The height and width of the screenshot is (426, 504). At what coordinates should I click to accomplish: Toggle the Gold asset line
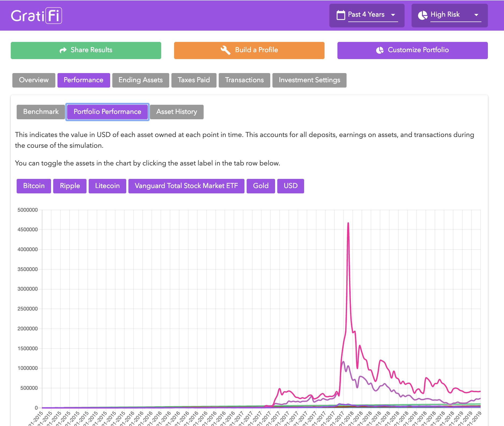[261, 186]
